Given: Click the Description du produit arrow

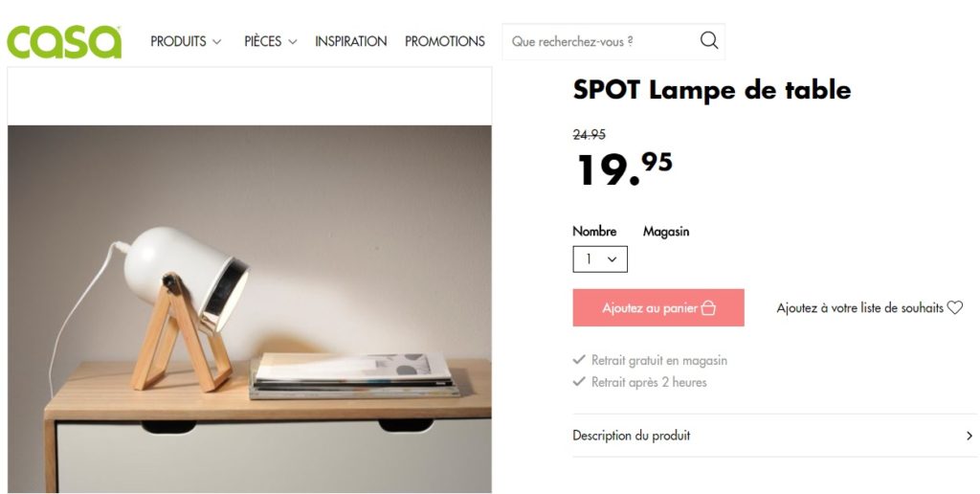Looking at the screenshot, I should (969, 436).
